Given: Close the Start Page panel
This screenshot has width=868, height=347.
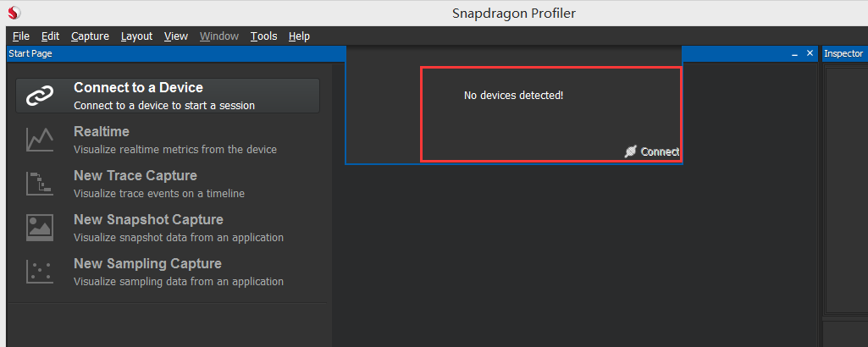Looking at the screenshot, I should pyautogui.click(x=810, y=53).
